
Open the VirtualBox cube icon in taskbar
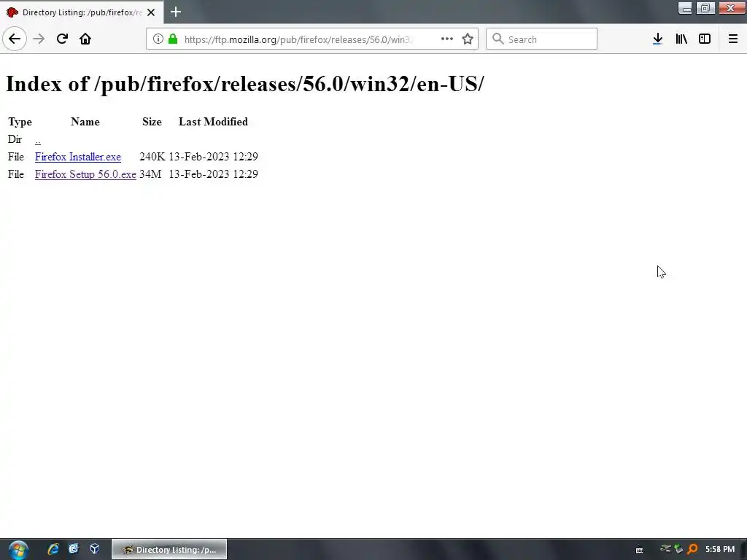click(95, 549)
